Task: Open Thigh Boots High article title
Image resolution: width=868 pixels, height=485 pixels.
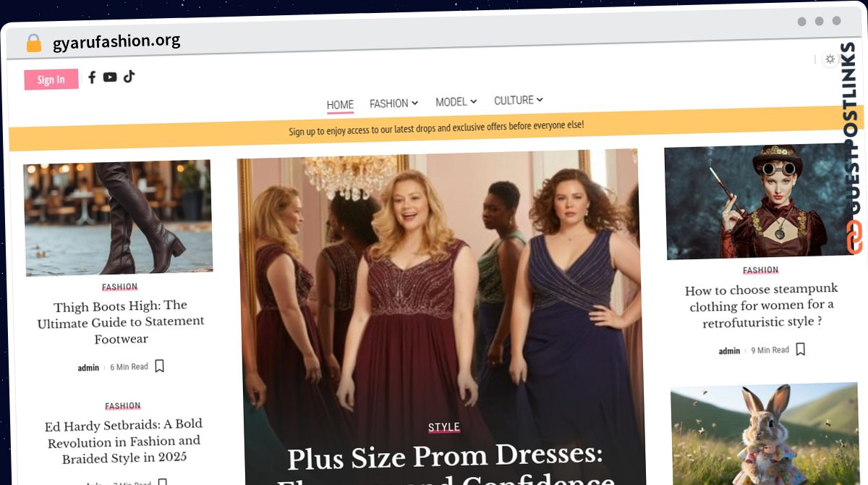Action: point(121,322)
